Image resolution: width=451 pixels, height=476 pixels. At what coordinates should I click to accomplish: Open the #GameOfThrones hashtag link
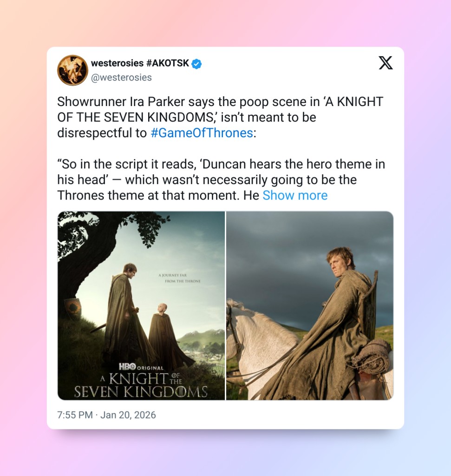(x=202, y=133)
